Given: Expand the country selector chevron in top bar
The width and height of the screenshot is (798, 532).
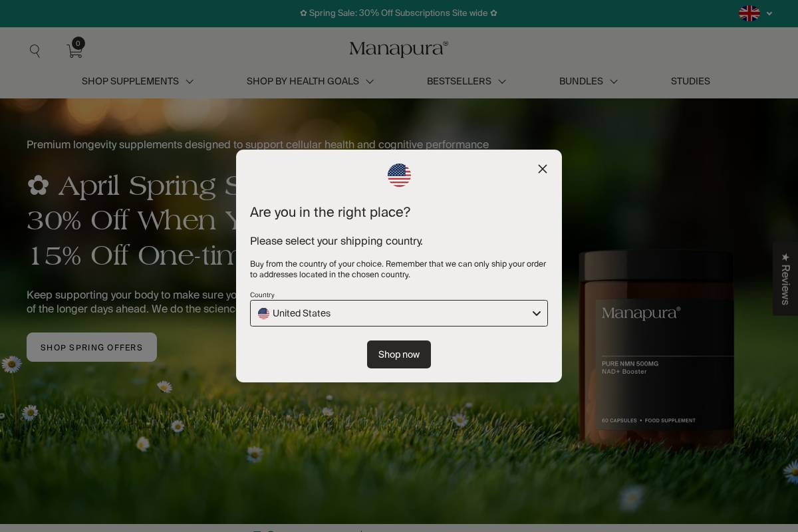Looking at the screenshot, I should coord(769,13).
